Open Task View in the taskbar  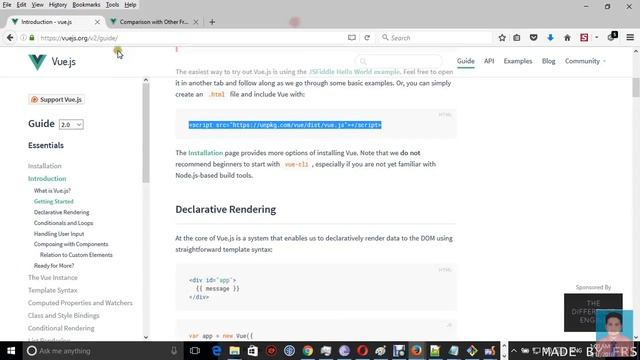tap(195, 351)
